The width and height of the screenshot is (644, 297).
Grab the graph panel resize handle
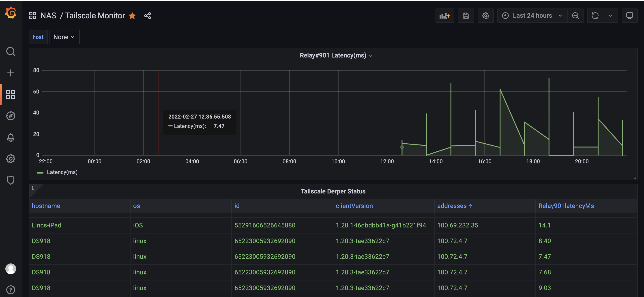point(635,178)
